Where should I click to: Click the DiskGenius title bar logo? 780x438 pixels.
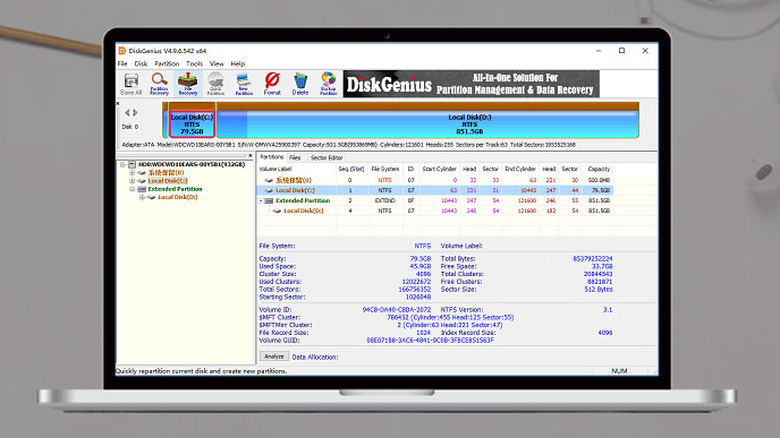(x=122, y=51)
